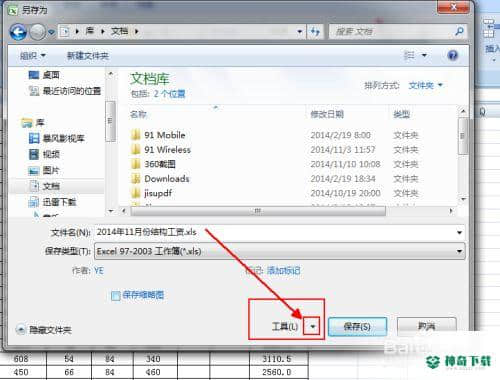This screenshot has width=500, height=380.
Task: Open the 排列方式 文件夹 dropdown
Action: point(426,86)
